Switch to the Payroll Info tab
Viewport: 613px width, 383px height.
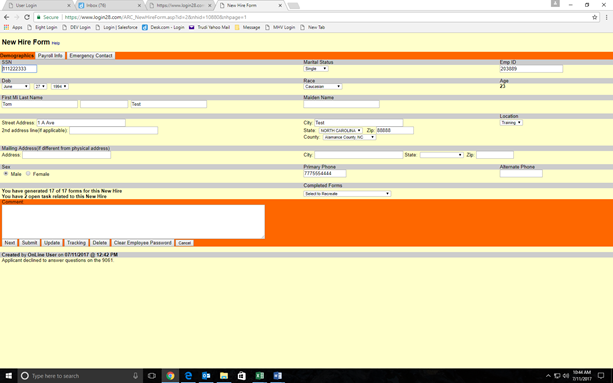pos(50,55)
